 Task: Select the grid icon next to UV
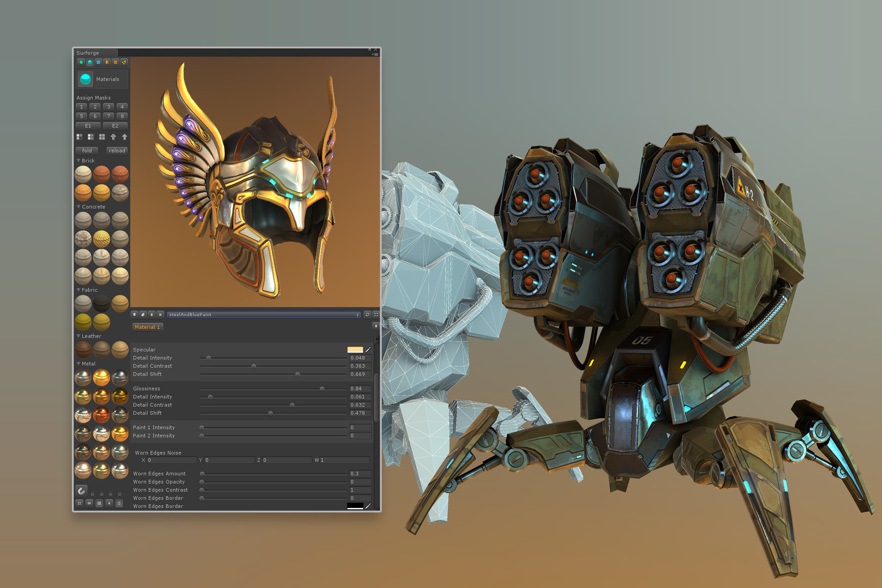click(99, 503)
